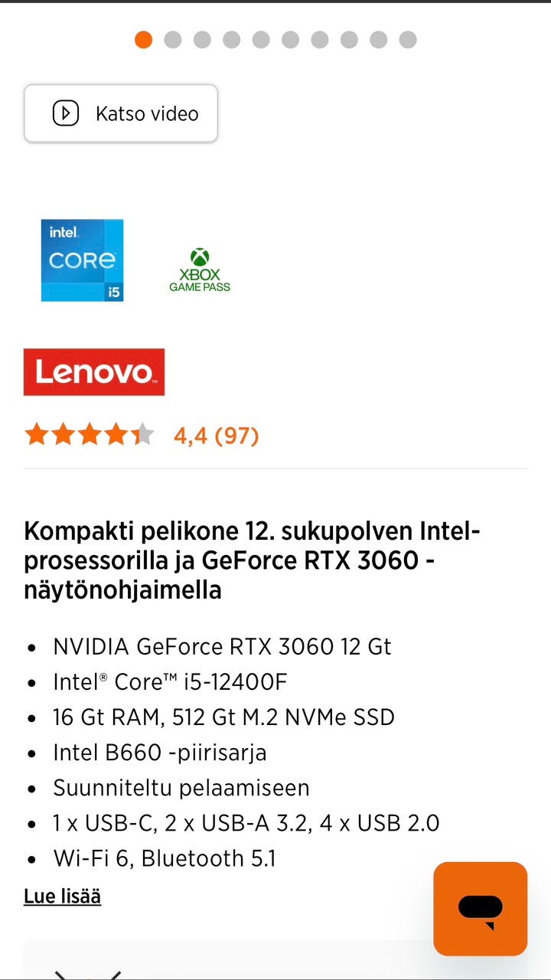Screen dimensions: 551x980
Task: Open the orange chat support bubble
Action: point(480,908)
